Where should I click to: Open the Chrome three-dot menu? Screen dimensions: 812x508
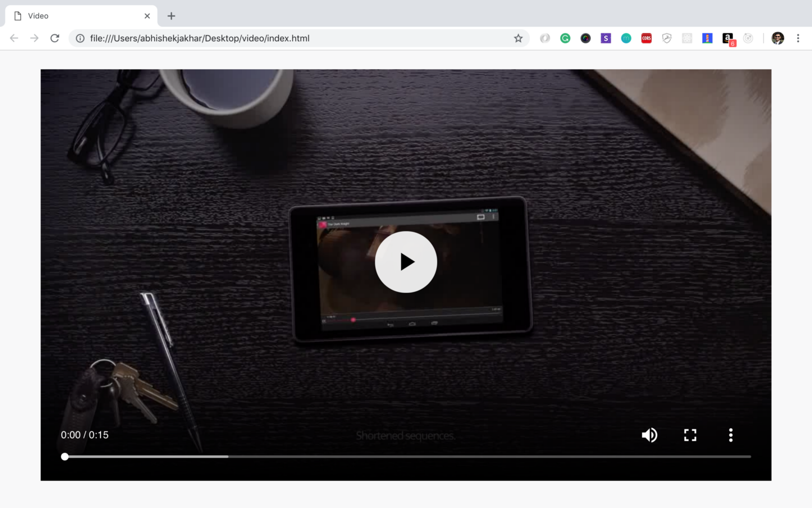[x=798, y=38]
